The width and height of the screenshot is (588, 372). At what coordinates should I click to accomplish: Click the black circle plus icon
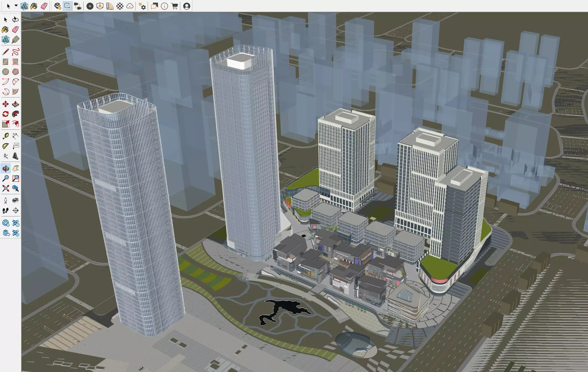[90, 6]
